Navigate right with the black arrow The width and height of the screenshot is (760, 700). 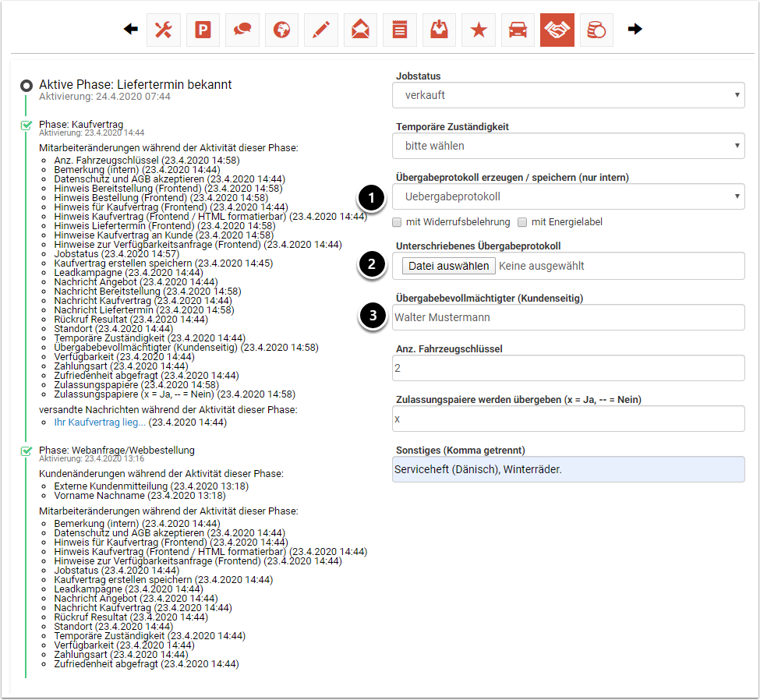pos(635,30)
